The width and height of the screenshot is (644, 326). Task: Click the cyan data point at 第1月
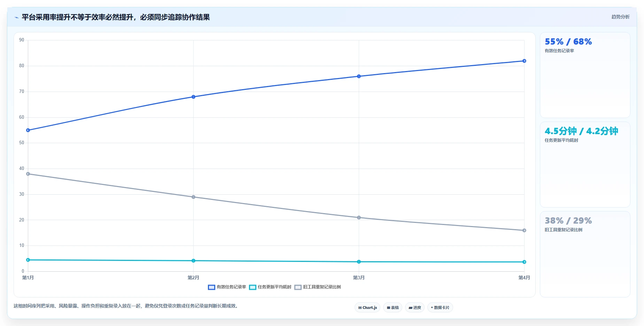click(x=28, y=260)
